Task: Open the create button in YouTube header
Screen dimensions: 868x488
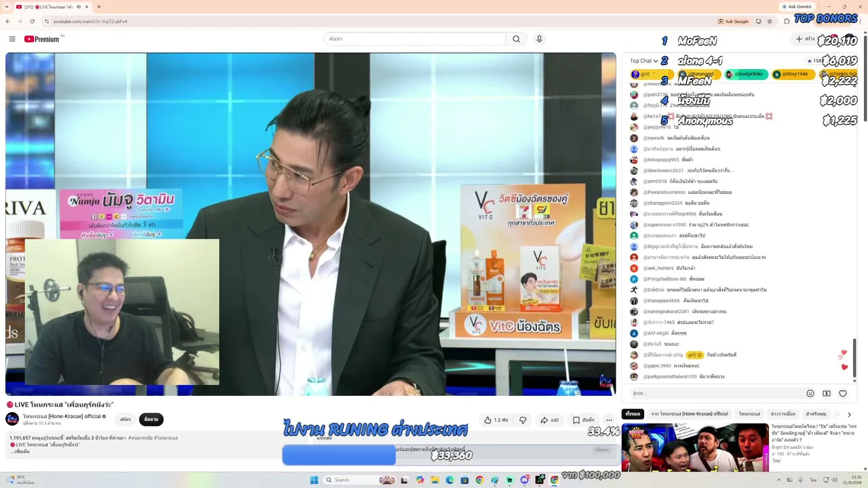Action: pyautogui.click(x=805, y=39)
